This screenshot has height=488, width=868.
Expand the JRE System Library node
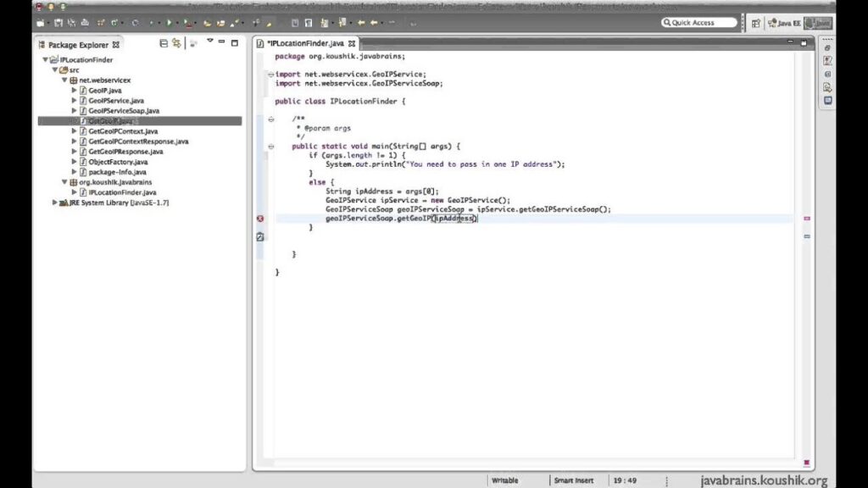(54, 202)
